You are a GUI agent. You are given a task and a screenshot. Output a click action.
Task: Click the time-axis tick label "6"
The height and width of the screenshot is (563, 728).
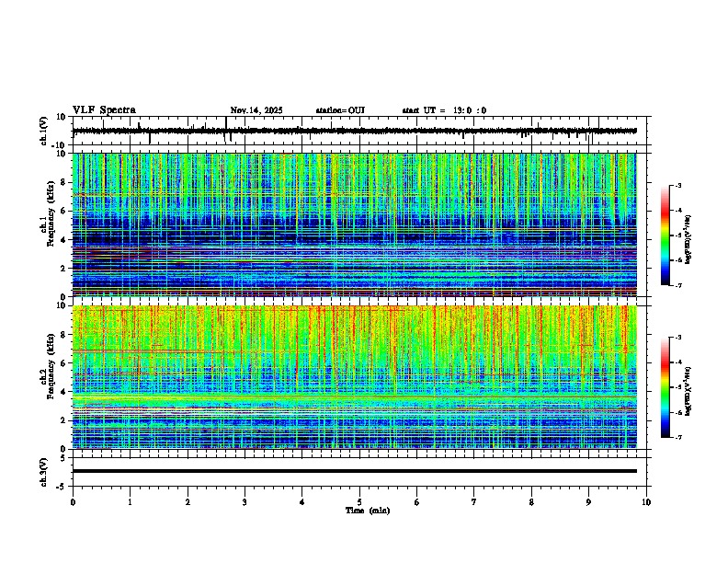pyautogui.click(x=417, y=502)
